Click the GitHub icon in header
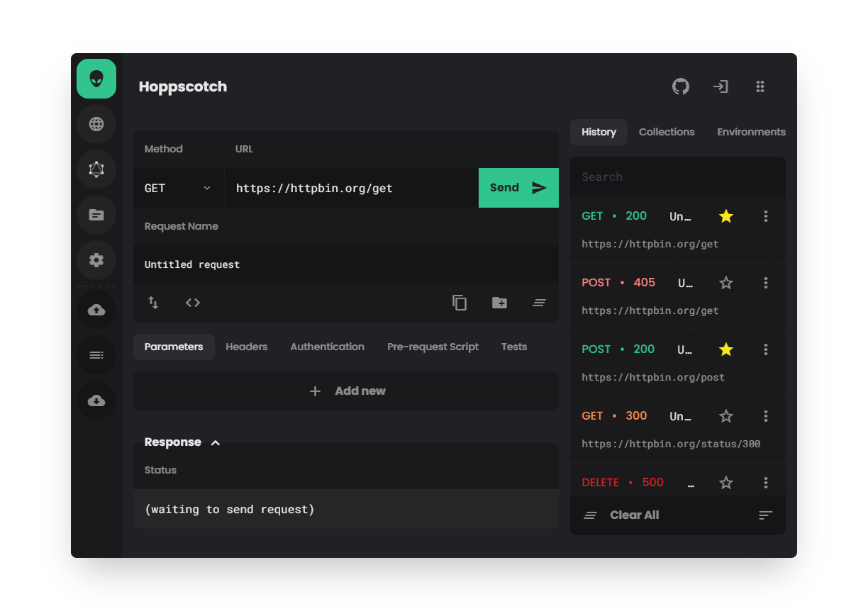The image size is (868, 611). click(x=680, y=86)
